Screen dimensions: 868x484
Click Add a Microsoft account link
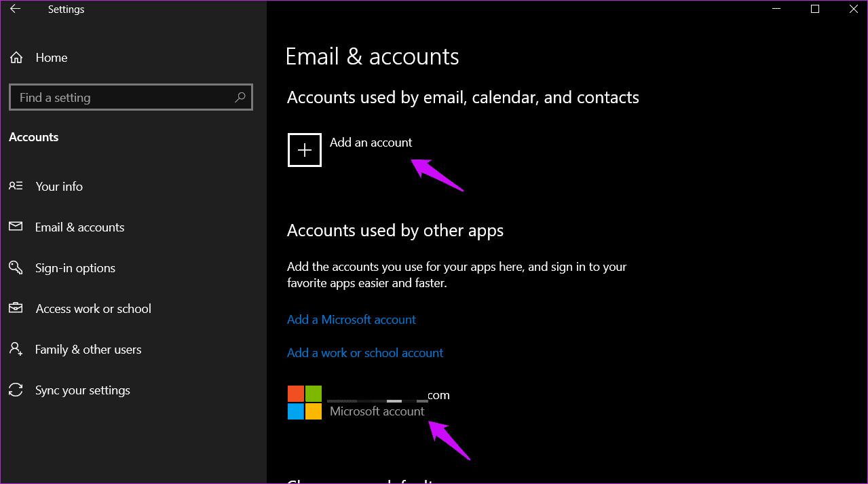pyautogui.click(x=352, y=320)
